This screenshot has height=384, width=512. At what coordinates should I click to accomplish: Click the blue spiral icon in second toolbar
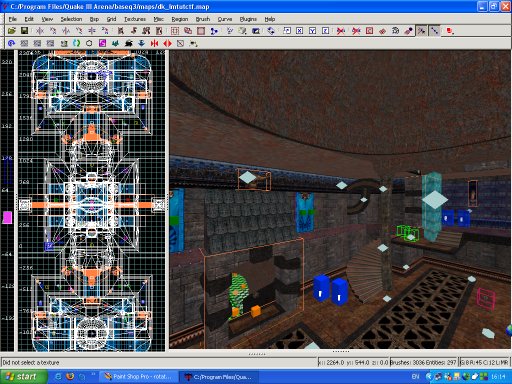[11, 43]
